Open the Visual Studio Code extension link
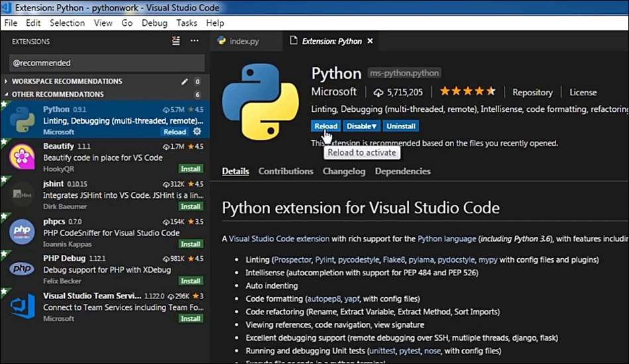Viewport: 629px width, 364px height. 279,238
